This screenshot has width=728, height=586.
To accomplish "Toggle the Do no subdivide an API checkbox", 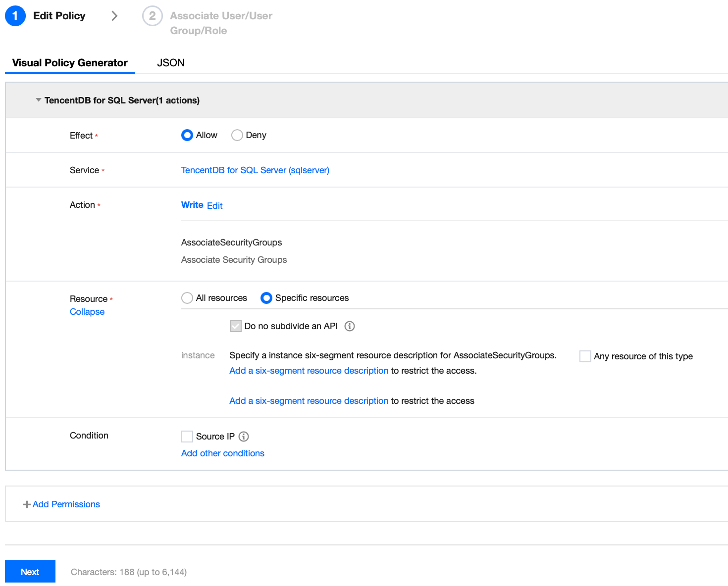I will 236,326.
